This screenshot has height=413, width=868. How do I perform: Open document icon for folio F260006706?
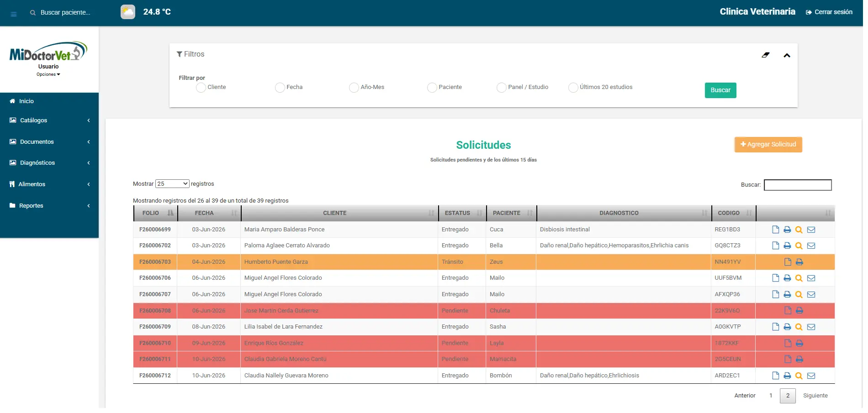coord(775,278)
